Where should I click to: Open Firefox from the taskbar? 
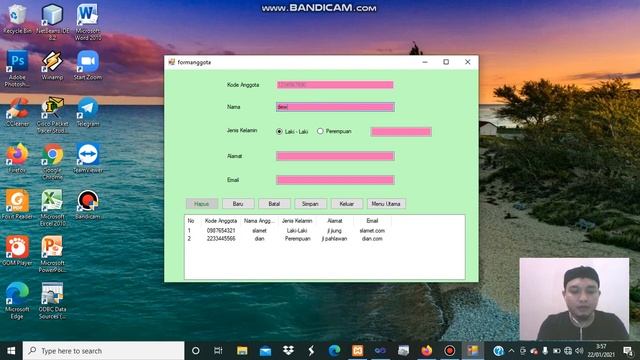point(427,351)
